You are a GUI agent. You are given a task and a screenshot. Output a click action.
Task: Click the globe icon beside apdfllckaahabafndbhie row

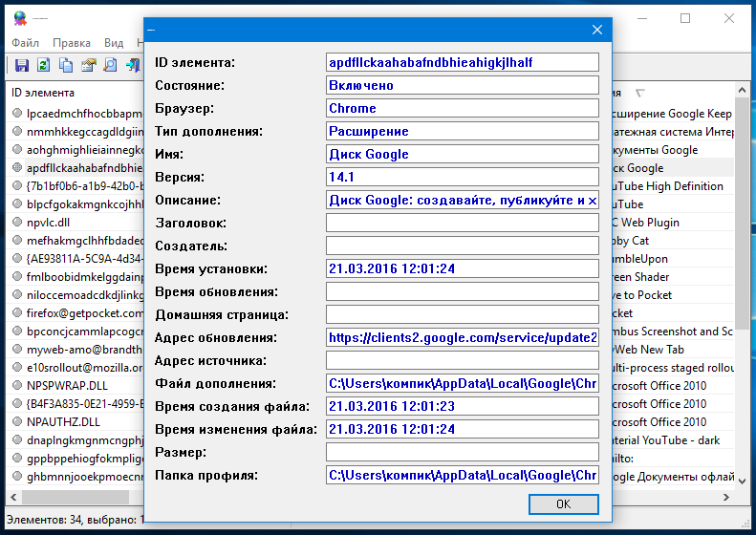tap(17, 168)
